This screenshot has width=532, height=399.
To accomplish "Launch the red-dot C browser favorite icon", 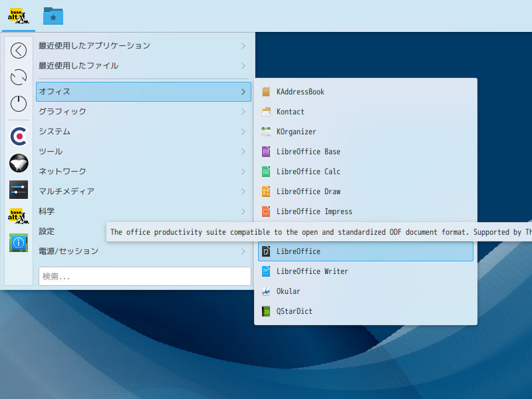I will (x=19, y=136).
